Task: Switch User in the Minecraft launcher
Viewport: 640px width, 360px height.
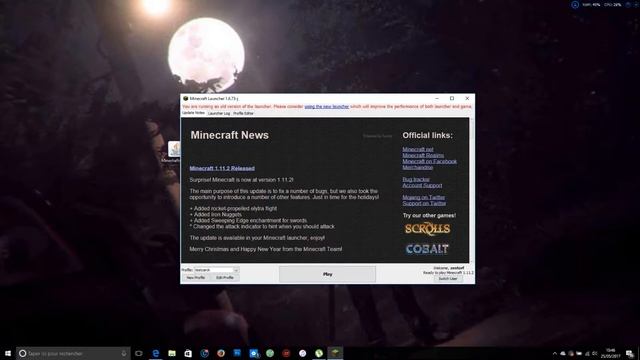Action: [x=448, y=279]
